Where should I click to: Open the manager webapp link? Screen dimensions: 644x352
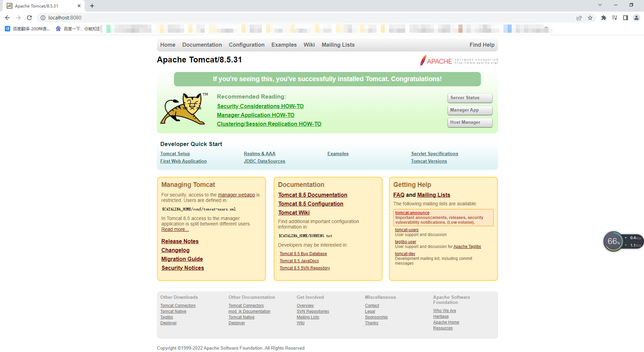coord(236,195)
